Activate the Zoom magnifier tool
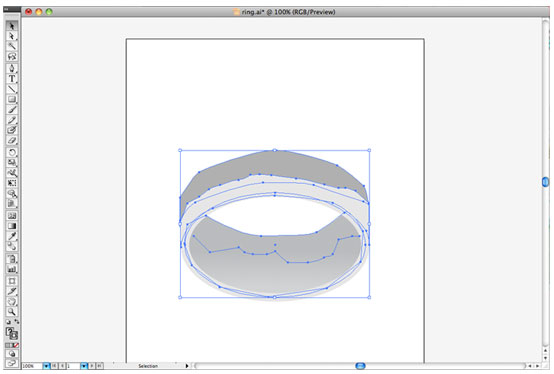 click(12, 311)
